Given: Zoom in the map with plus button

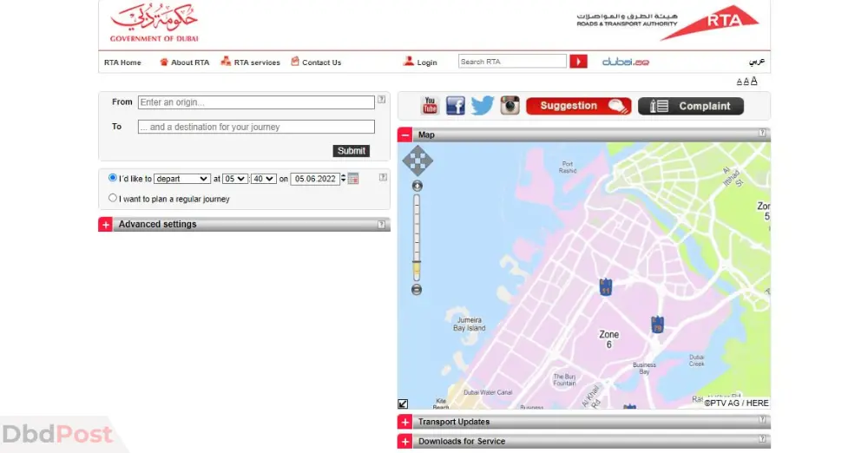Looking at the screenshot, I should 417,186.
